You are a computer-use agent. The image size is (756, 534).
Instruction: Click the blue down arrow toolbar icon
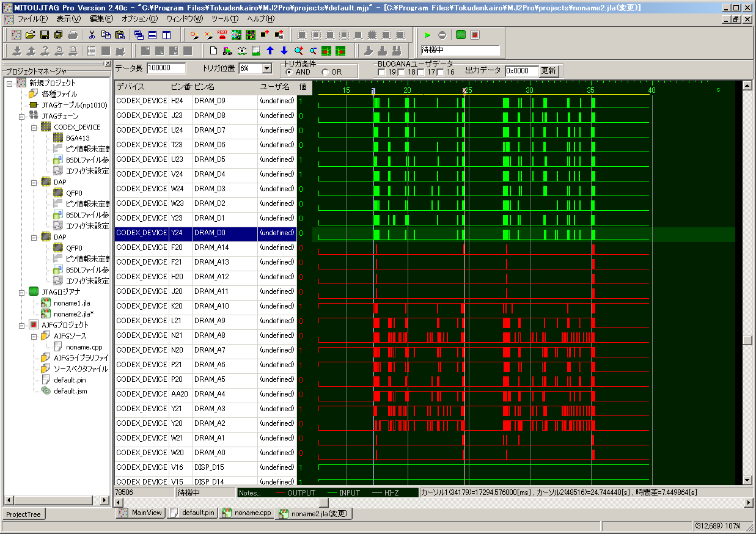(284, 51)
